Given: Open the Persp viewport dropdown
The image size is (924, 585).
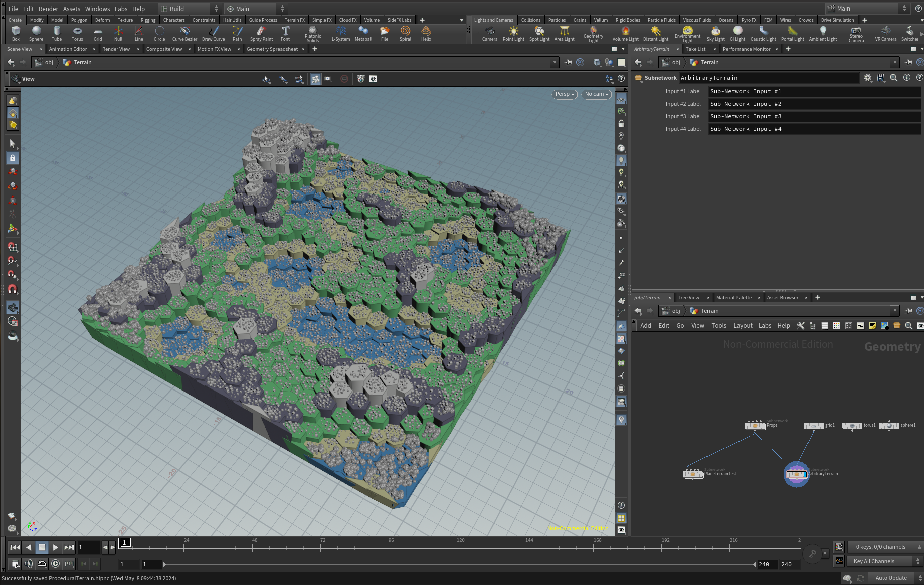Looking at the screenshot, I should [x=565, y=94].
